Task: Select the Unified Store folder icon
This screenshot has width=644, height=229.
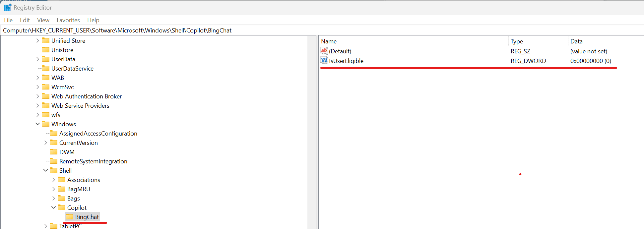Action: (x=46, y=40)
